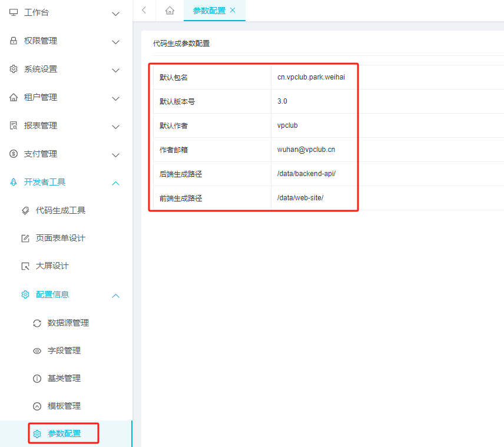Click the version value 3.0

(282, 101)
